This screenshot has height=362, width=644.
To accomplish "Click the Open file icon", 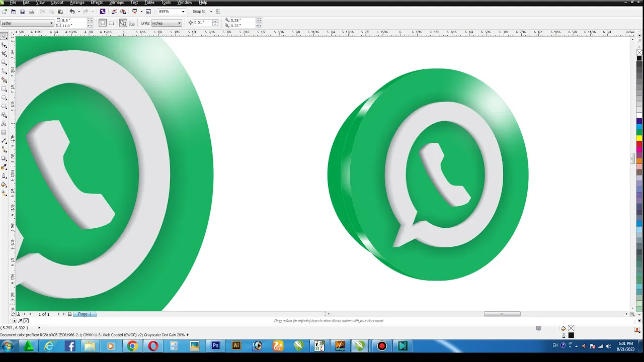I will [x=14, y=11].
